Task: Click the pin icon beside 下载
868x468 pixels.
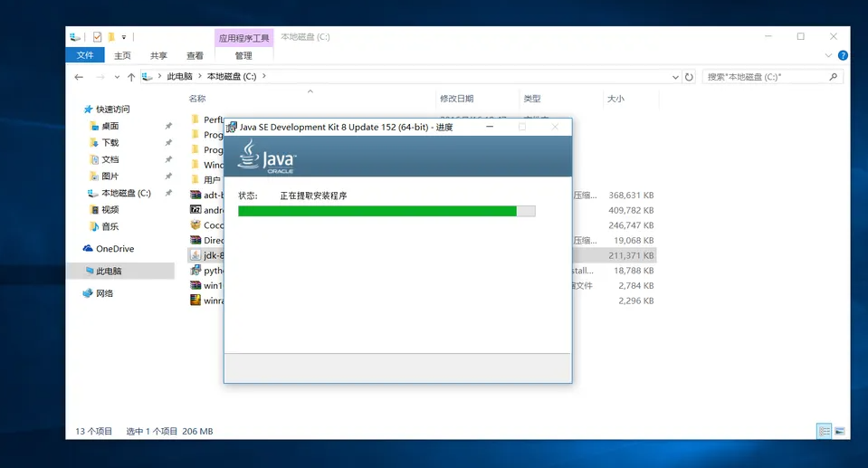Action: [168, 143]
